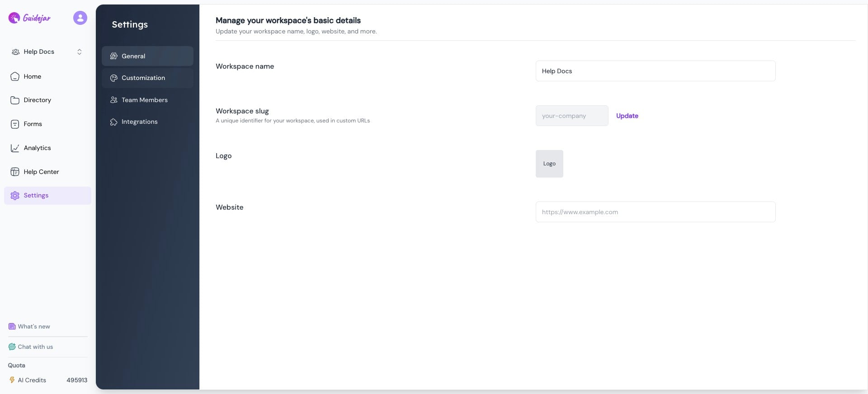
Task: Expand the Help Docs workspace switcher
Action: [79, 52]
